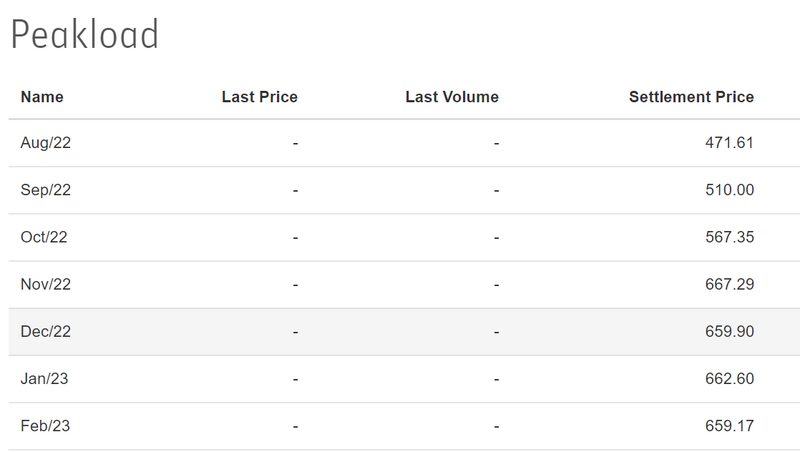Click the Name column header
This screenshot has width=800, height=452.
click(x=42, y=97)
